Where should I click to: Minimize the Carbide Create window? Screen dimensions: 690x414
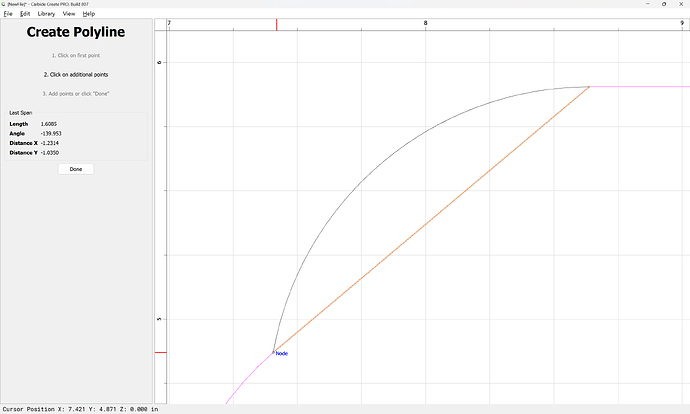click(x=647, y=4)
